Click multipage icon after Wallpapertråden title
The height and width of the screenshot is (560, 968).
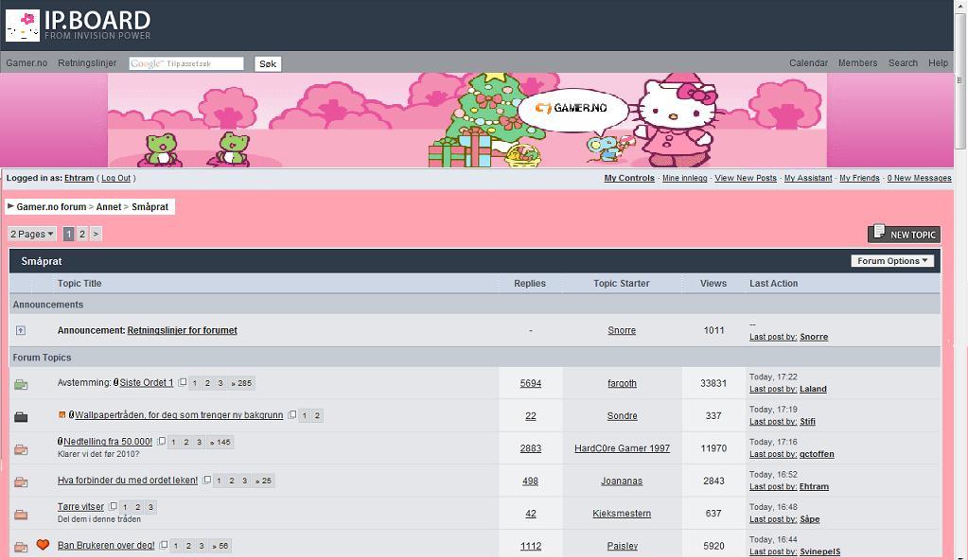pos(292,415)
